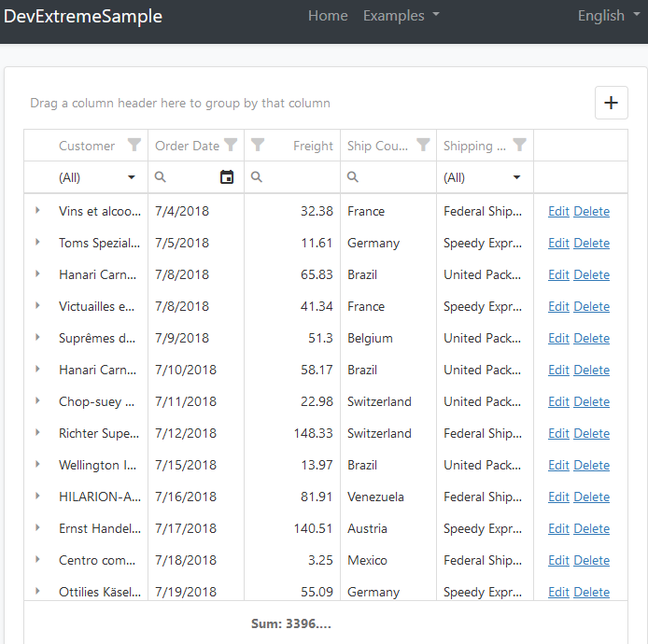Open the Customer column header filter icon

tap(134, 146)
